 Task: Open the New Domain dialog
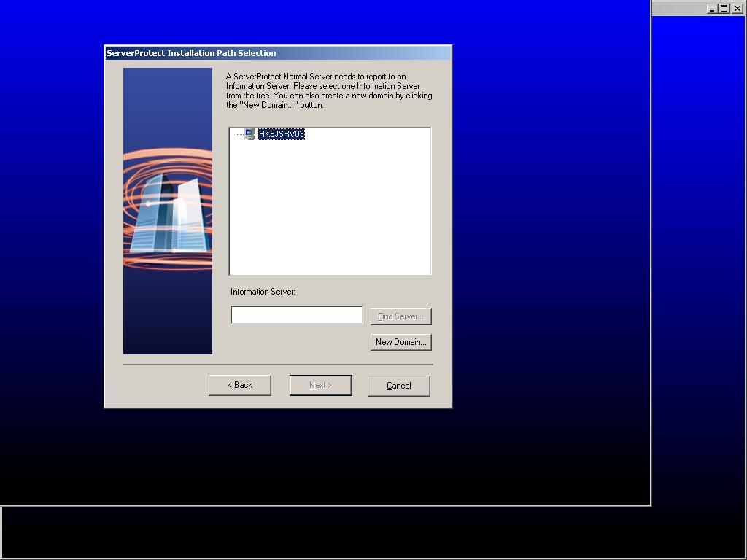(x=400, y=342)
